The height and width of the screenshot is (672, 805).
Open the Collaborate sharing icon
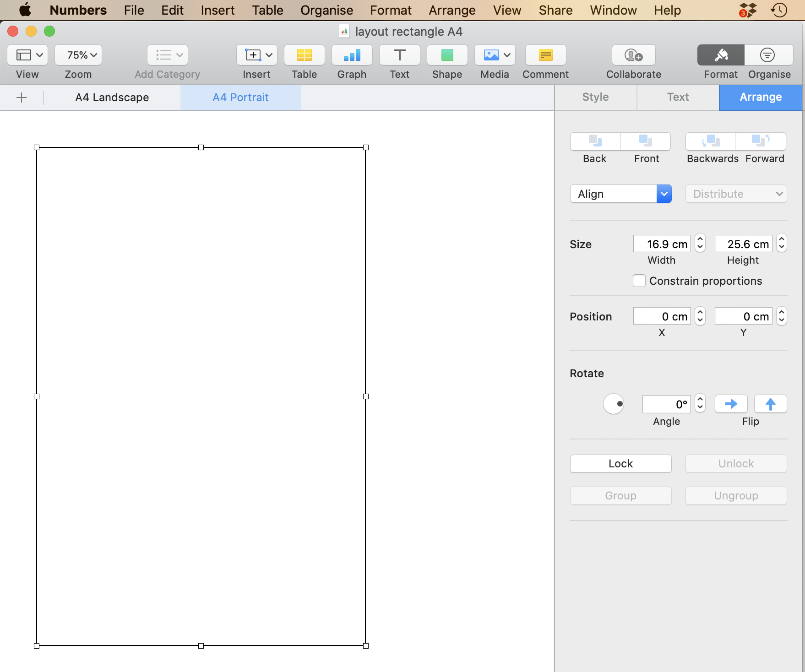[633, 55]
